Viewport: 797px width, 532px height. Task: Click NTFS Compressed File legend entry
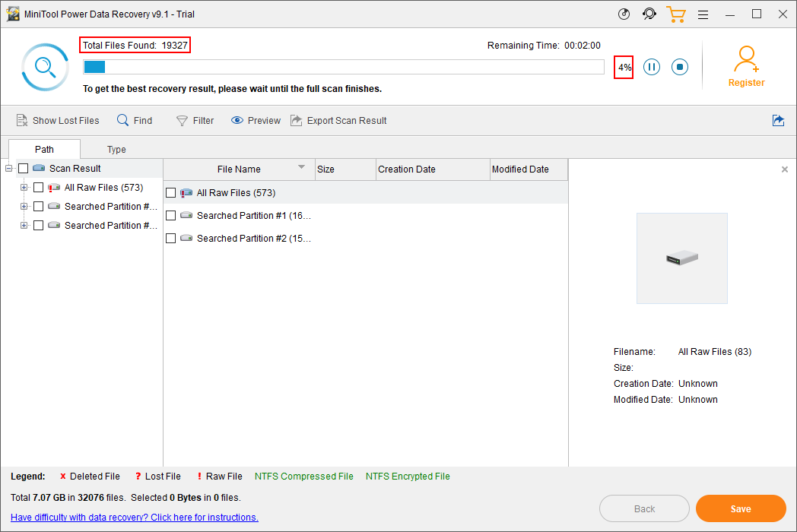pyautogui.click(x=304, y=476)
